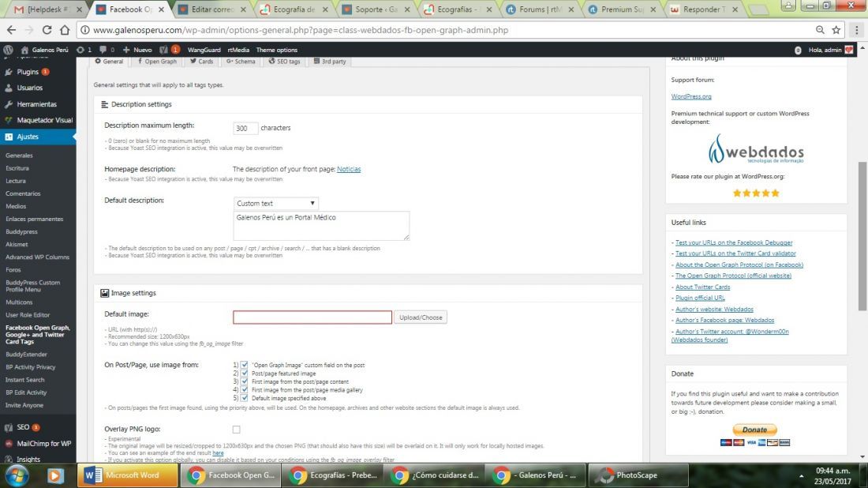Open the Default description Custom text dropdown
This screenshot has width=868, height=488.
click(275, 203)
